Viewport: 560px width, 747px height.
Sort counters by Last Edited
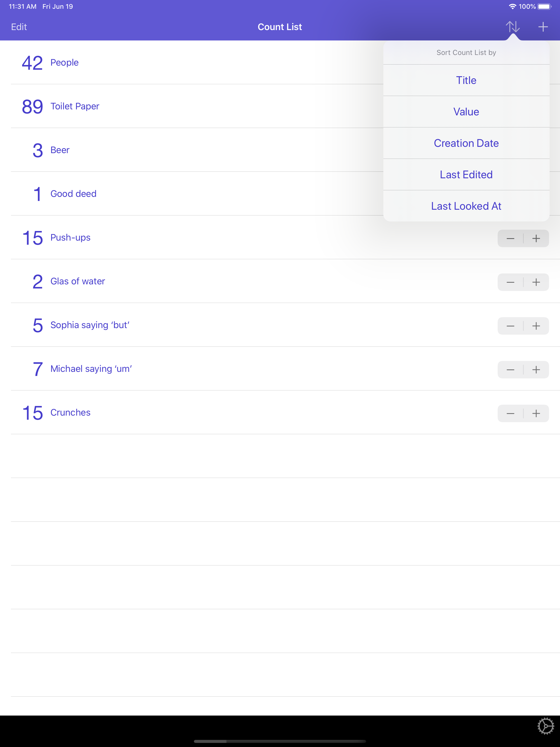coord(466,174)
